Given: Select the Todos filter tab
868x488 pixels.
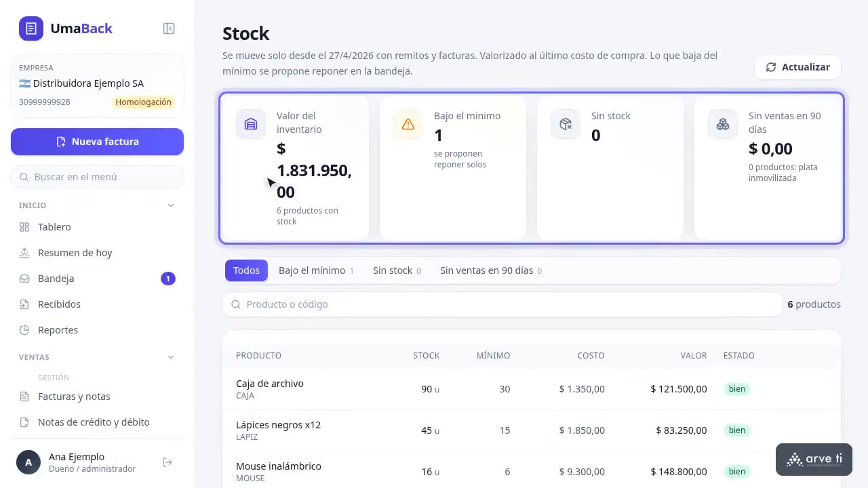Looking at the screenshot, I should click(x=246, y=270).
